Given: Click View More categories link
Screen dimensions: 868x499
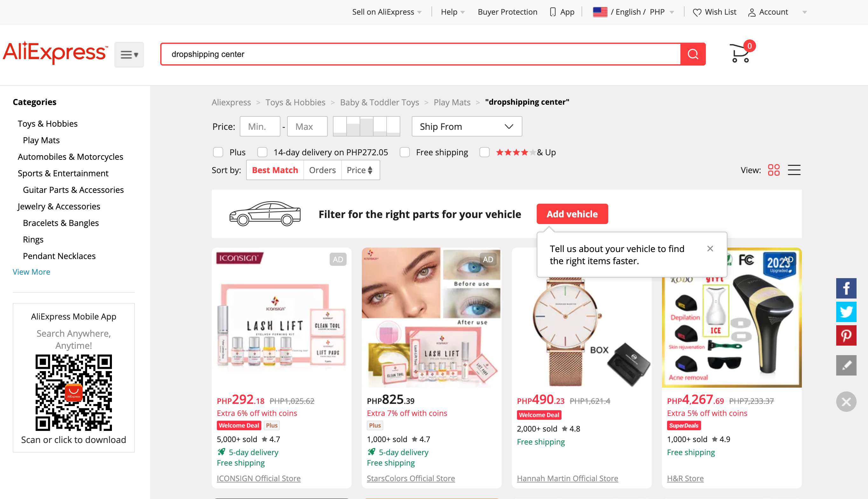Looking at the screenshot, I should point(31,272).
